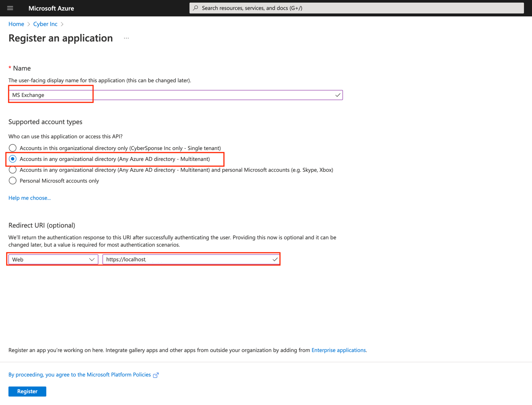This screenshot has width=532, height=405.
Task: Click external link icon beside Platform Policies
Action: point(156,375)
